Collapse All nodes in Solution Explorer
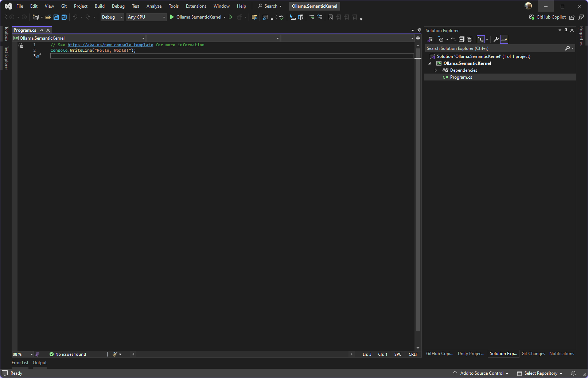588x378 pixels. click(462, 39)
